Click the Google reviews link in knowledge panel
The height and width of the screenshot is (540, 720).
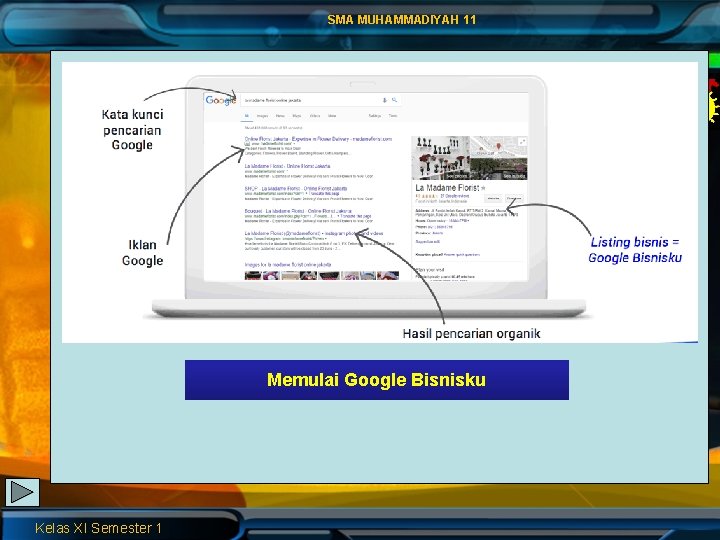click(455, 196)
